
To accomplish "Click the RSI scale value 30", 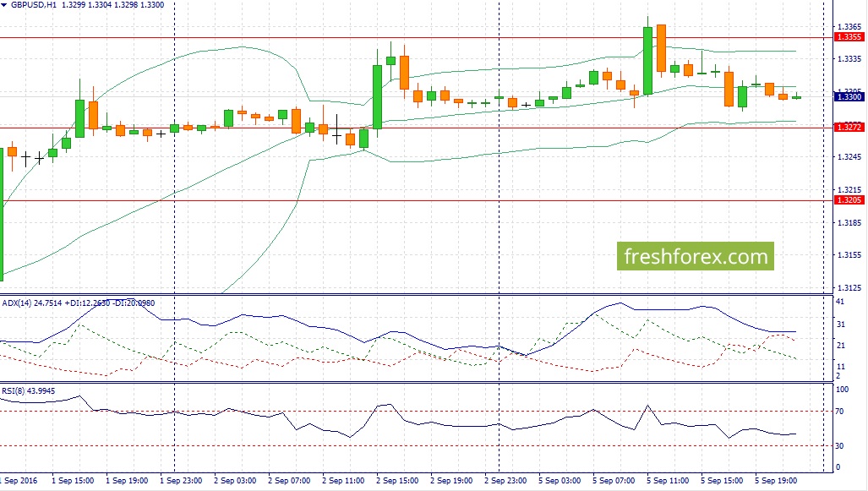I will point(840,445).
